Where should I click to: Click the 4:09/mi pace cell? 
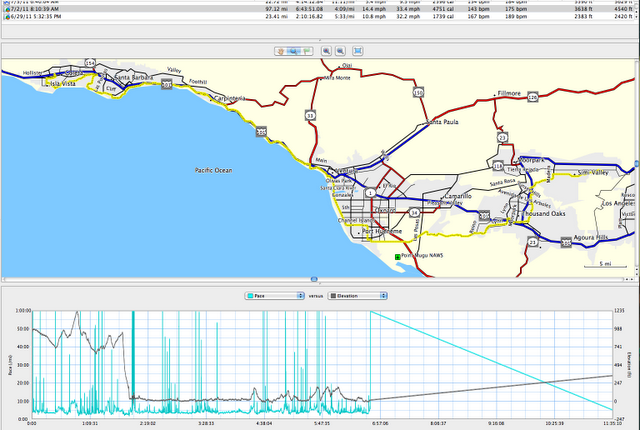pos(345,9)
